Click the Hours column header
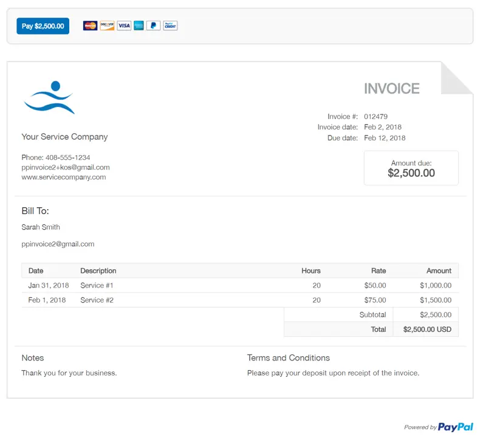The height and width of the screenshot is (448, 483). 311,271
